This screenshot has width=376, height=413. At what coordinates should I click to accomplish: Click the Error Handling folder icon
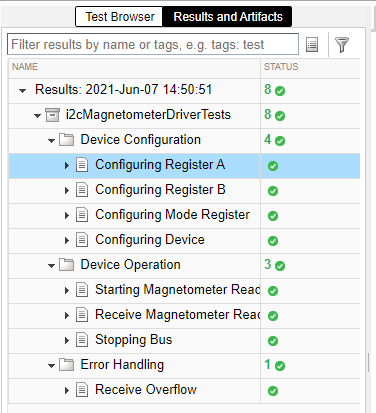tap(66, 365)
